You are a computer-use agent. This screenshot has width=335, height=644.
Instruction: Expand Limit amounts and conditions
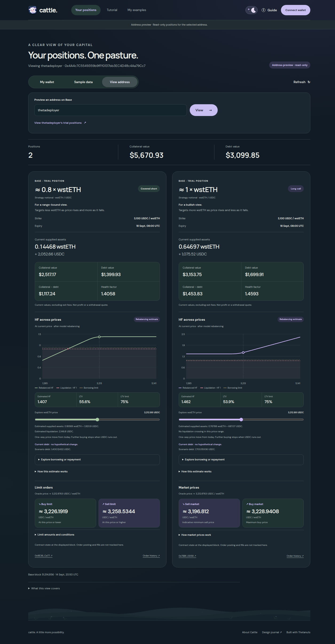tap(55, 535)
